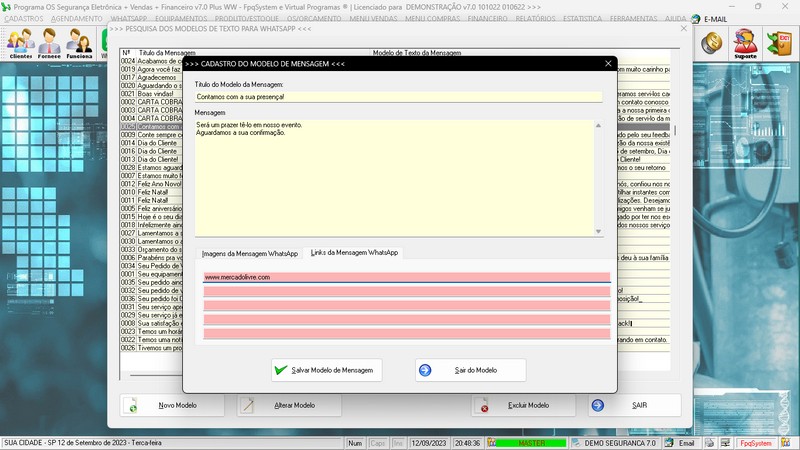Select row 0021 Boas vindas!
800x450 pixels.
pyautogui.click(x=151, y=93)
